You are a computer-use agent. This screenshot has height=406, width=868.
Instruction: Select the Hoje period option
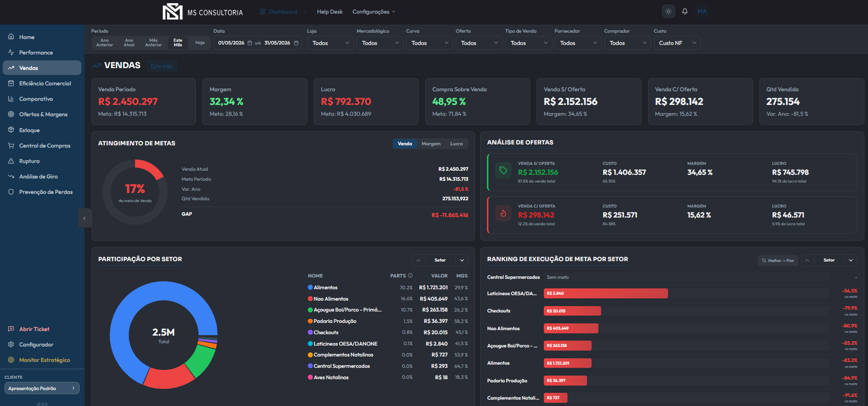(200, 43)
